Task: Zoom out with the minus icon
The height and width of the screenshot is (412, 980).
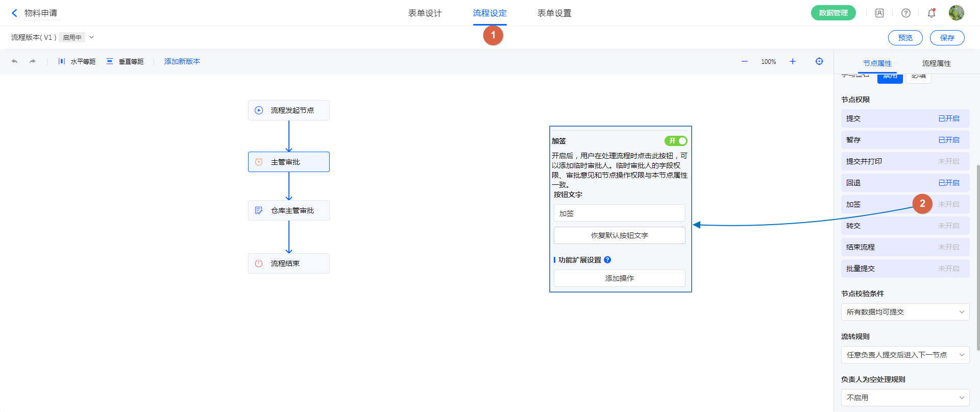Action: 745,61
